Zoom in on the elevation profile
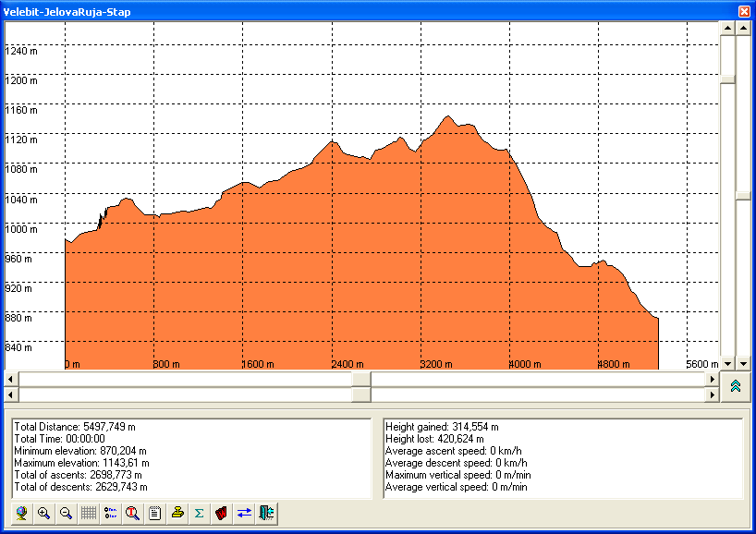 pos(43,513)
